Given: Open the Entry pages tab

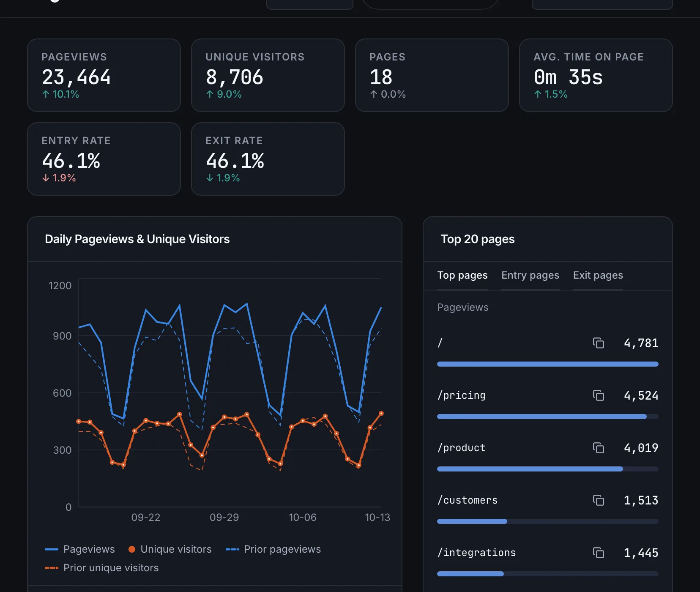Looking at the screenshot, I should pos(530,275).
